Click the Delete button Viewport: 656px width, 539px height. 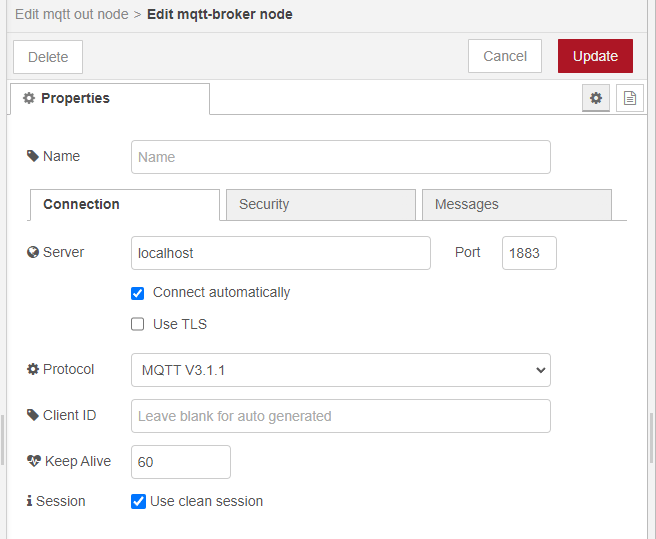(x=48, y=57)
